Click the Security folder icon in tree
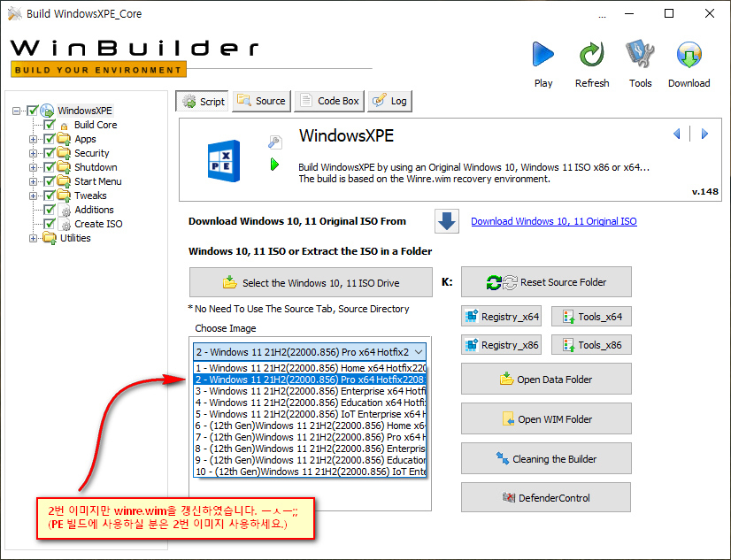 click(x=64, y=153)
